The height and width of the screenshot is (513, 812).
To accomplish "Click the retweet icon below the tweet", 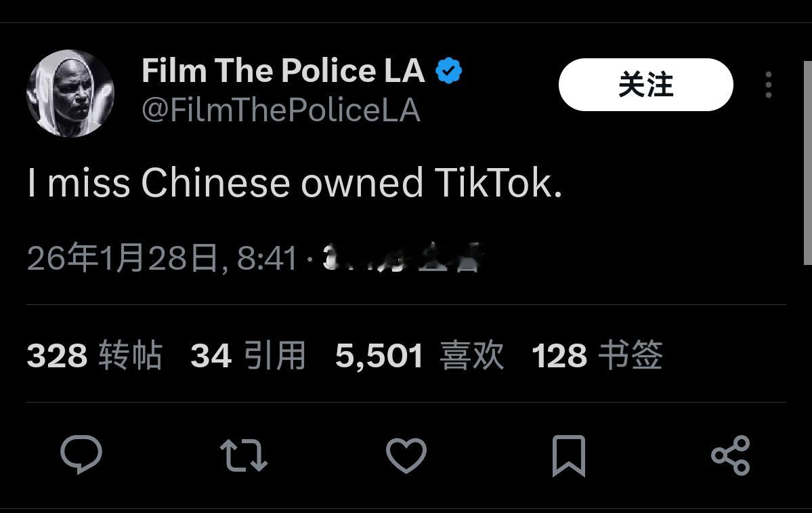I will (x=244, y=455).
